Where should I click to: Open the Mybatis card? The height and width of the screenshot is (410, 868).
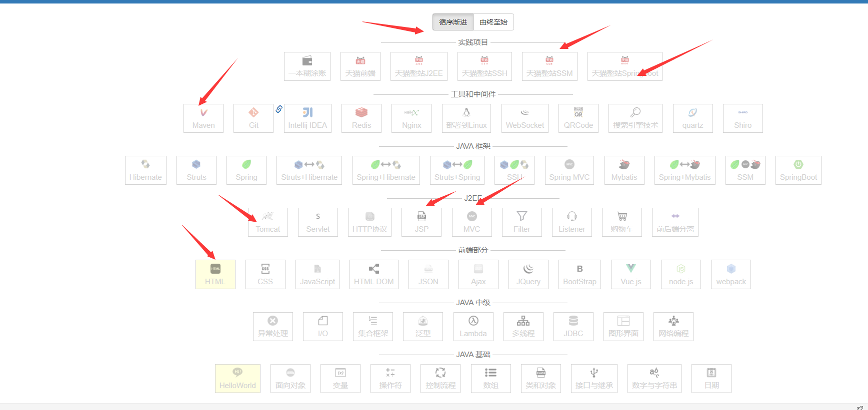tap(624, 170)
